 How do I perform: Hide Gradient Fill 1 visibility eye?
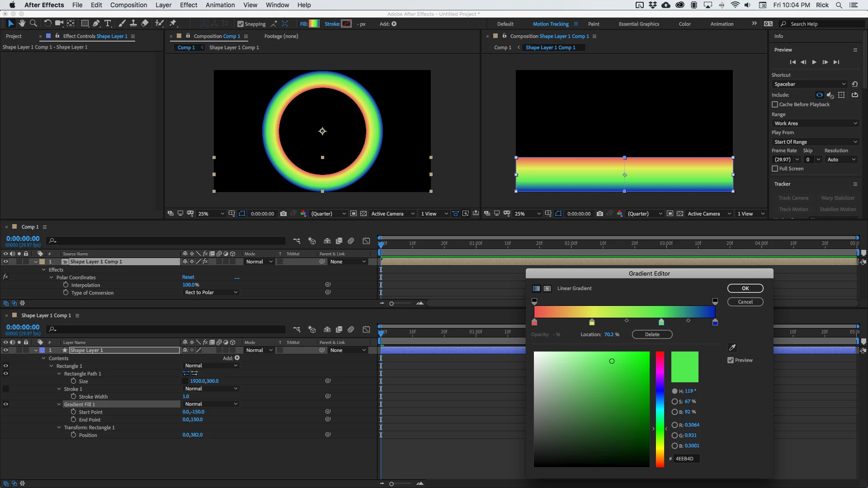point(6,404)
